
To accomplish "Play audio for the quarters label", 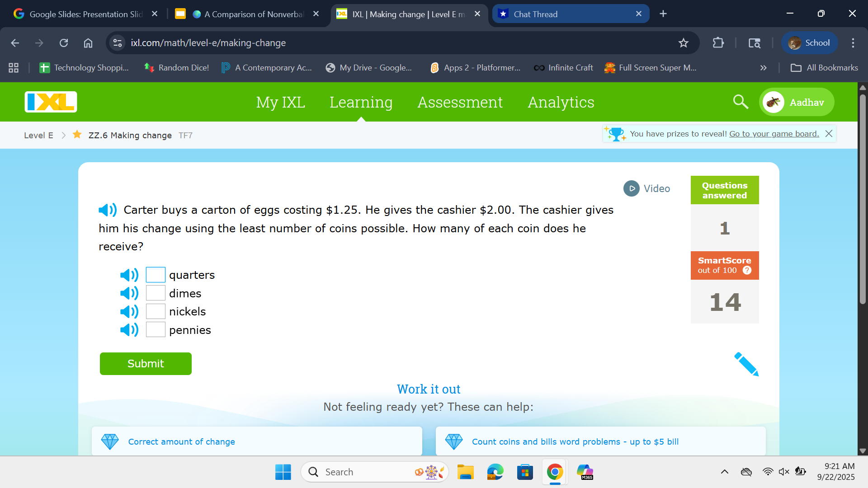I will [x=129, y=275].
